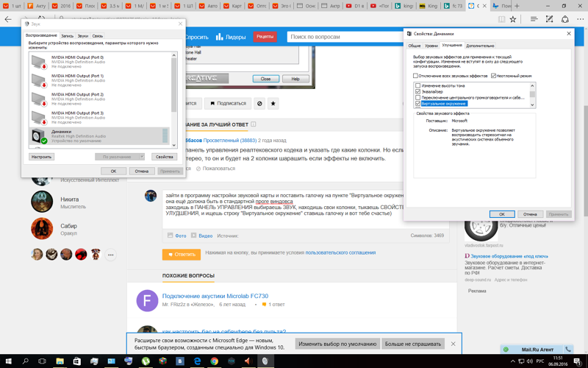Click orange Ответить button

[x=182, y=254]
